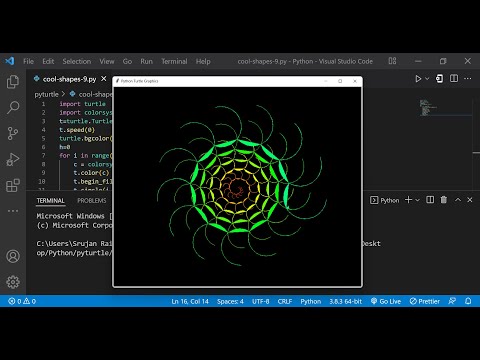This screenshot has width=480, height=360.
Task: Open launch profile dropdown next to plus
Action: pos(417,200)
